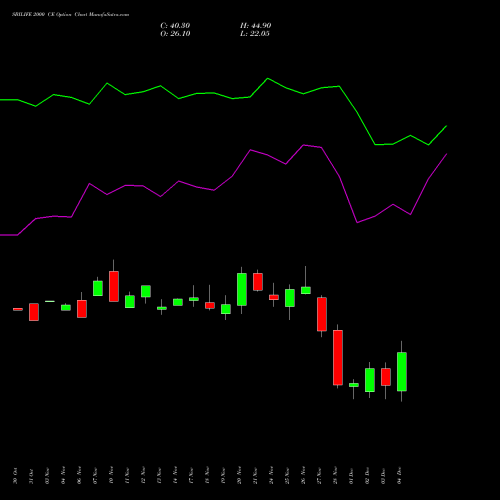Select the high value H: 44.90
The width and height of the screenshot is (500, 500).
(255, 26)
